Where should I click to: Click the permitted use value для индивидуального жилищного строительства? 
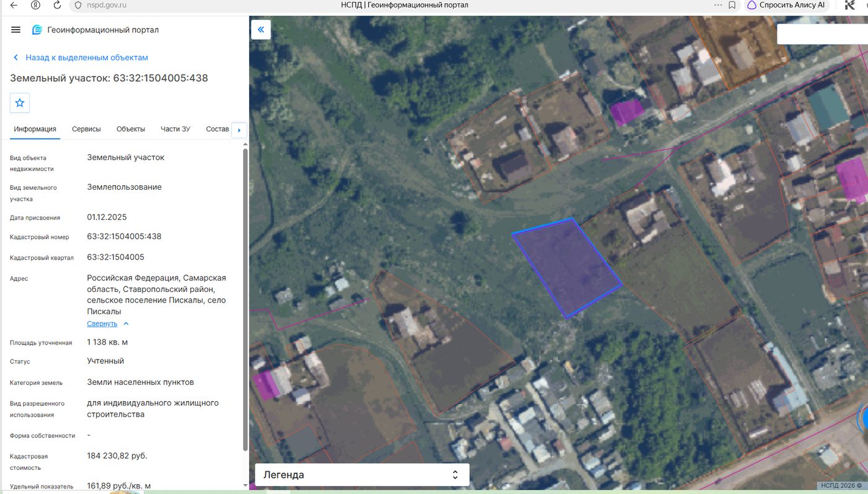pos(153,408)
